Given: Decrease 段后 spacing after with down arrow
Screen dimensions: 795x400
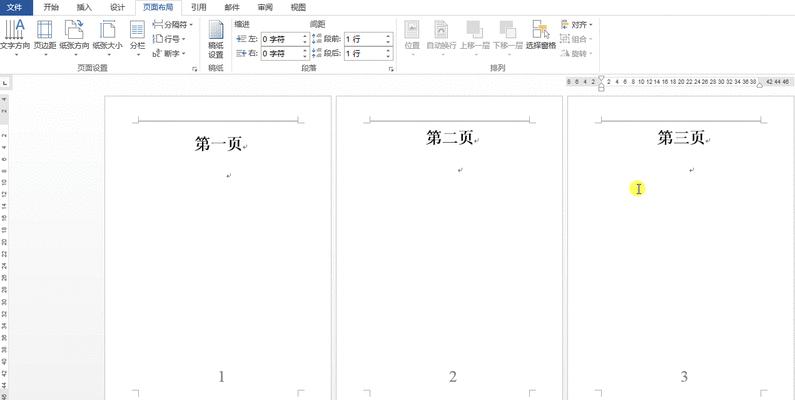Looking at the screenshot, I should coord(388,57).
